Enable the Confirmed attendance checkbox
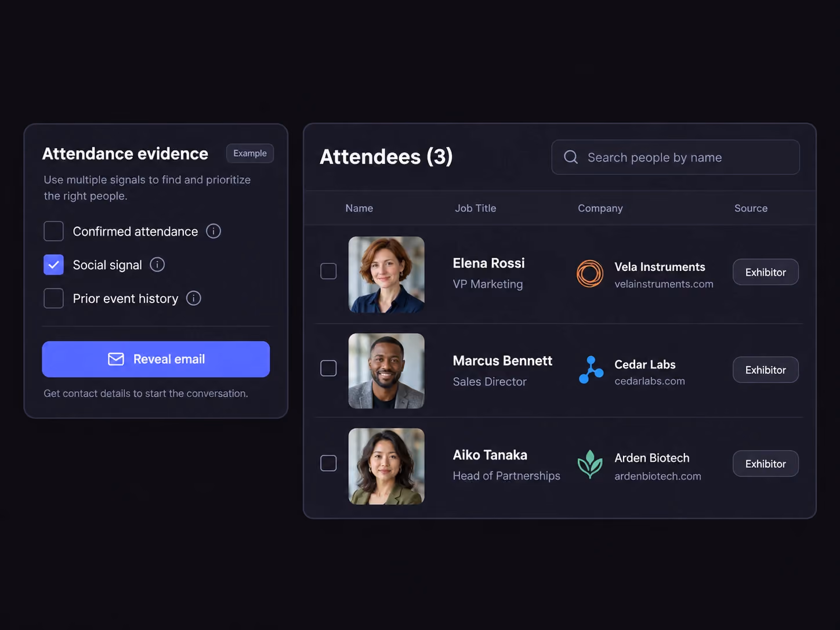 [53, 231]
